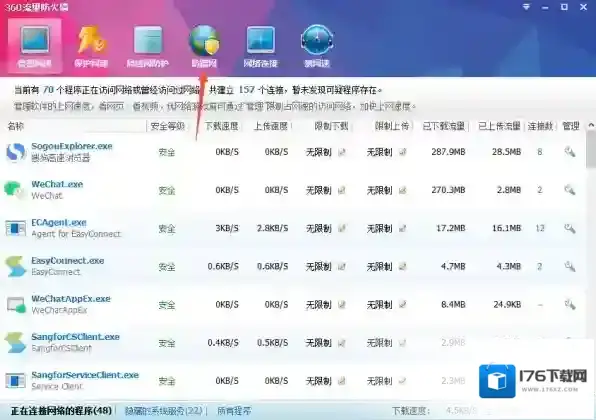Switch to the system services (22) tab
The width and height of the screenshot is (596, 420).
pyautogui.click(x=163, y=411)
